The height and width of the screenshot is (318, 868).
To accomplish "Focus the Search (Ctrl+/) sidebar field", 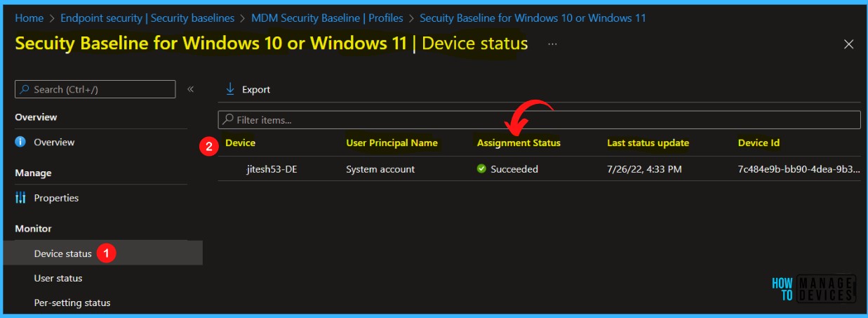I will click(95, 89).
